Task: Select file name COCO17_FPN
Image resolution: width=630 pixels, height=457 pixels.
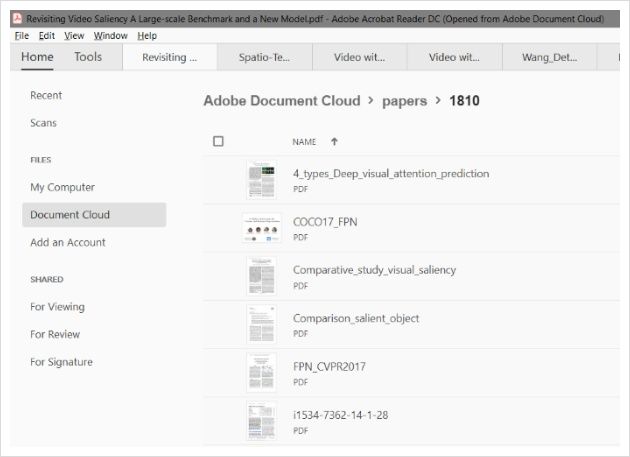Action: 325,222
